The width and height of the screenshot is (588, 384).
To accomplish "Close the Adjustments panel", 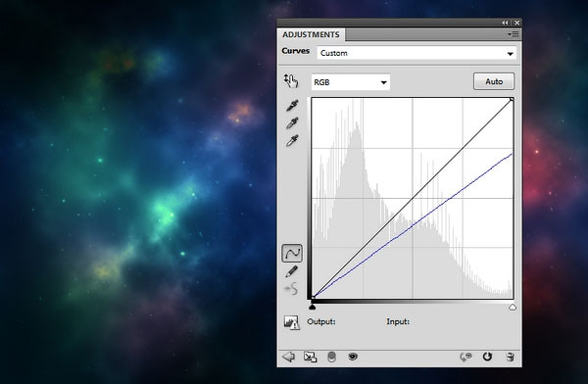I will click(516, 23).
